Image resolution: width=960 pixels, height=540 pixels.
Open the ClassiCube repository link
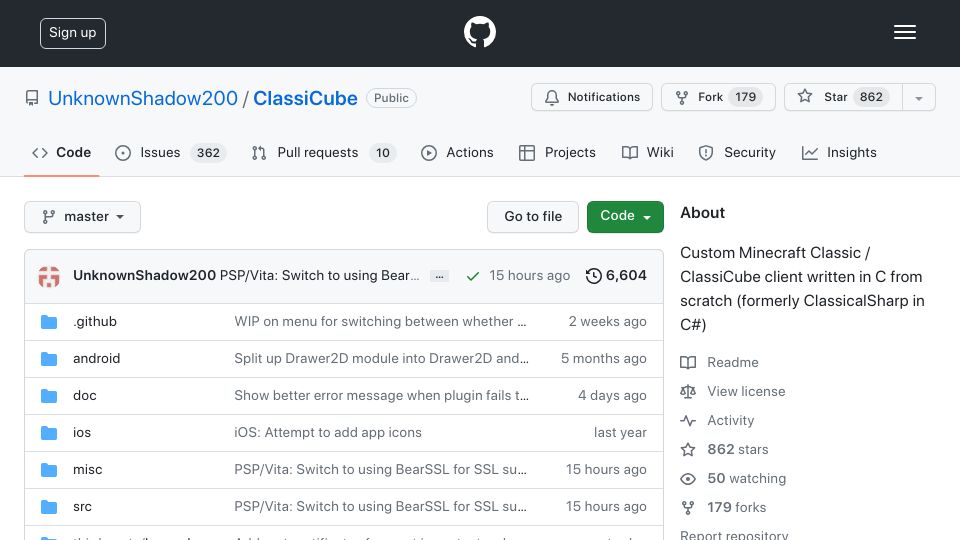tap(305, 98)
